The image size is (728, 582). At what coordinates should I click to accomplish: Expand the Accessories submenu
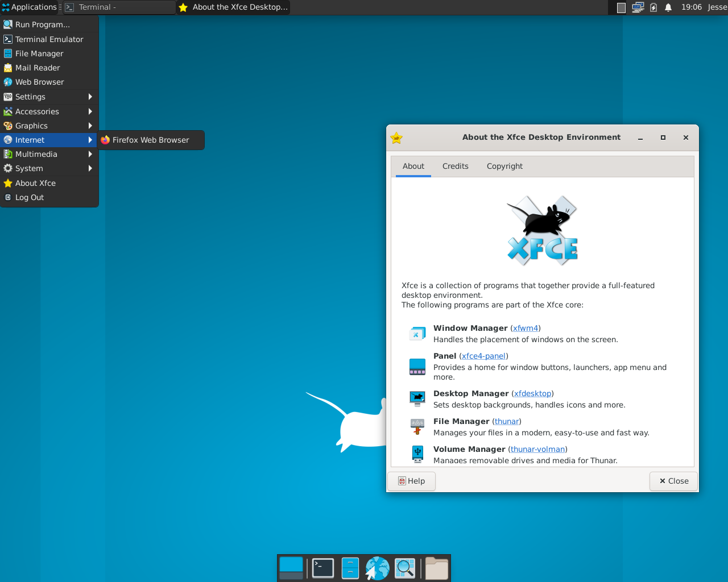point(49,111)
